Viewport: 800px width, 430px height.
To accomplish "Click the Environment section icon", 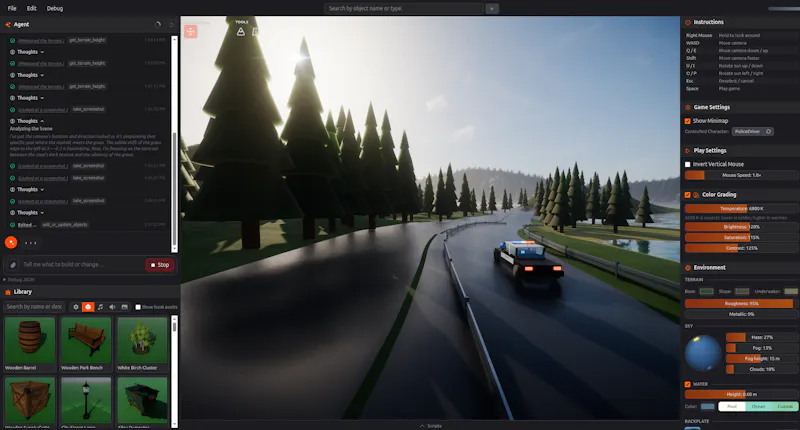I will 688,268.
